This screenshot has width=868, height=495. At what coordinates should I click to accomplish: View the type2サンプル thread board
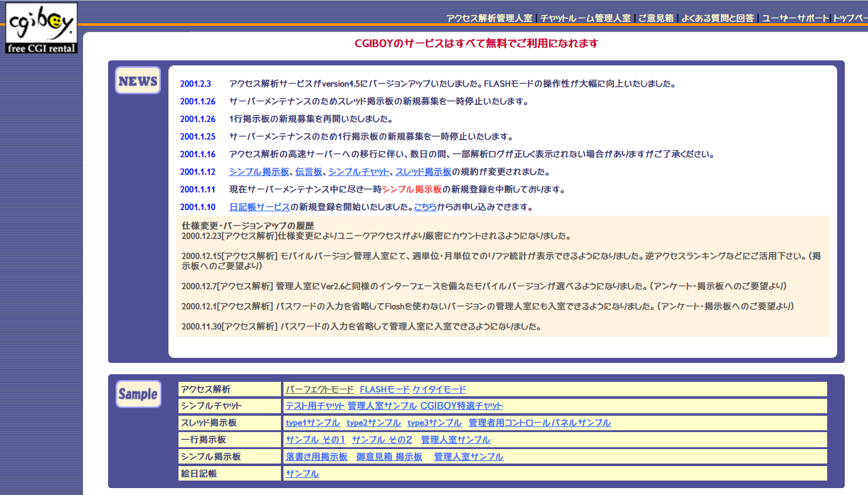373,423
